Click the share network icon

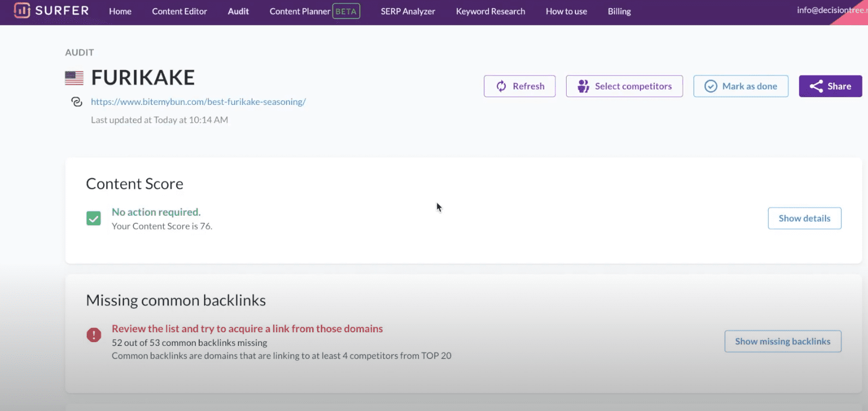click(816, 86)
